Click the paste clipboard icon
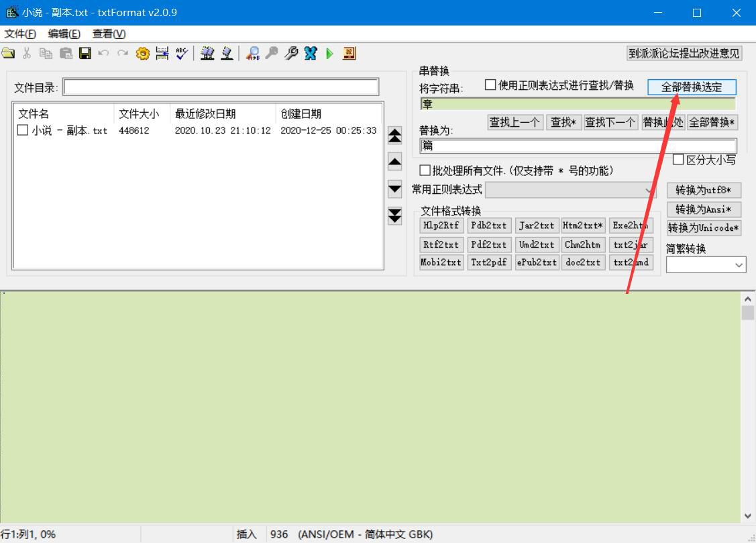Screen dimensions: 756x543 click(x=66, y=53)
